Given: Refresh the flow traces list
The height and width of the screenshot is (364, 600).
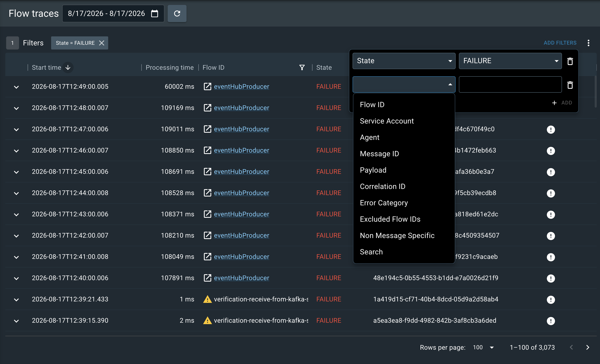Looking at the screenshot, I should (177, 13).
